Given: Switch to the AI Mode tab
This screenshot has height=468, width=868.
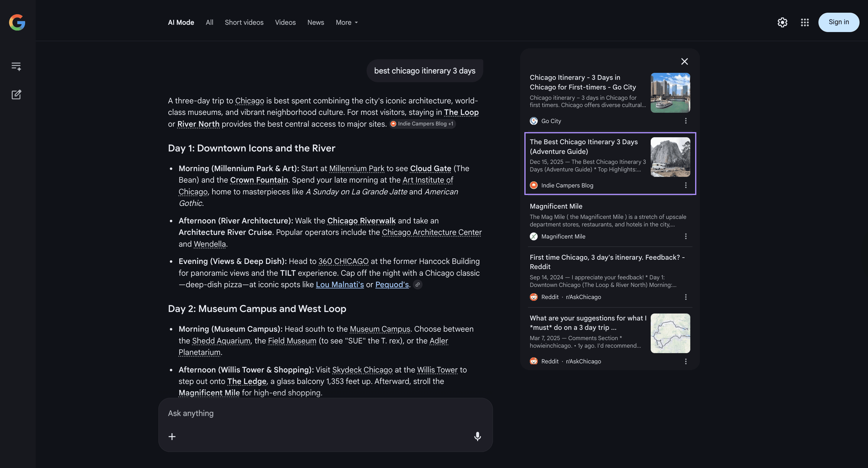Looking at the screenshot, I should coord(181,22).
